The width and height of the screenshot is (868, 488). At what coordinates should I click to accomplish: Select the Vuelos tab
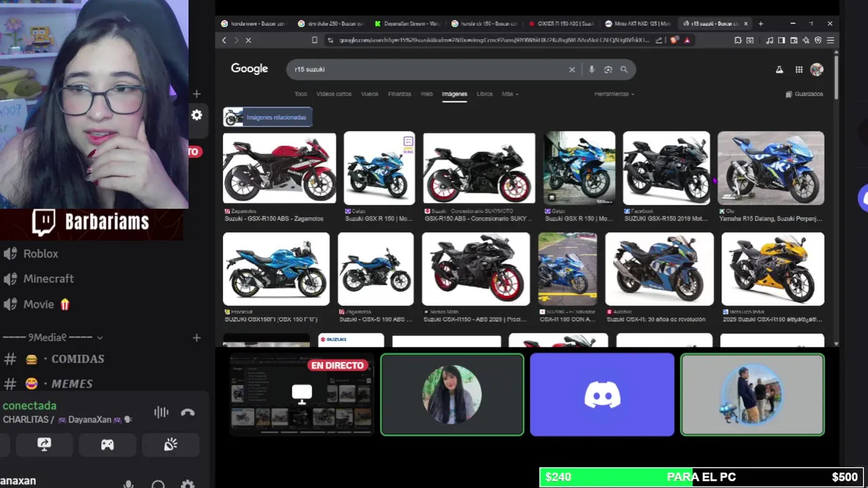[x=370, y=94]
